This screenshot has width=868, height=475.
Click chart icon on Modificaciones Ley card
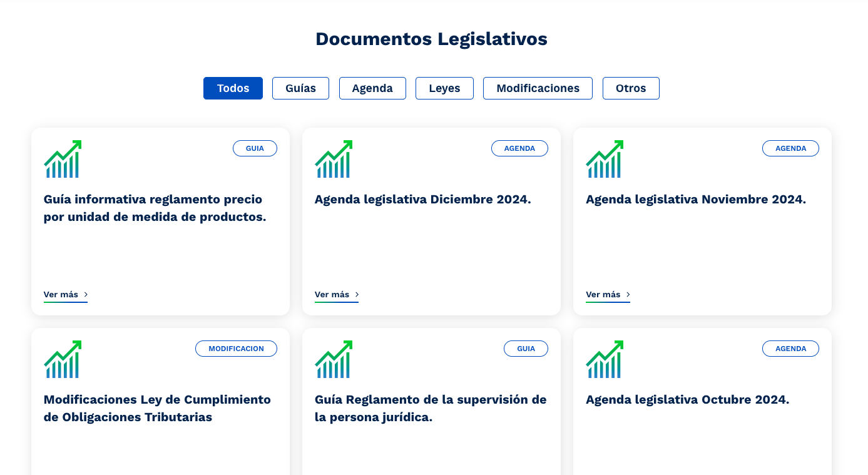[63, 359]
